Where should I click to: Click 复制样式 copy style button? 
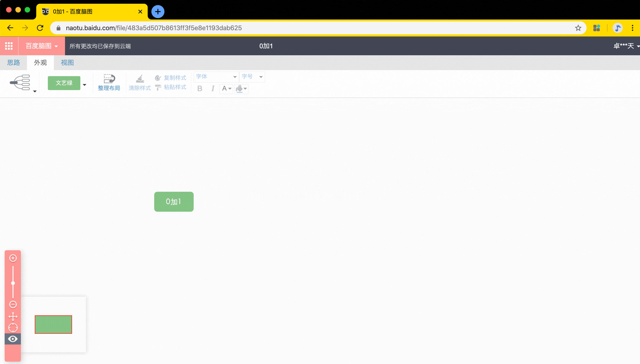coord(171,78)
